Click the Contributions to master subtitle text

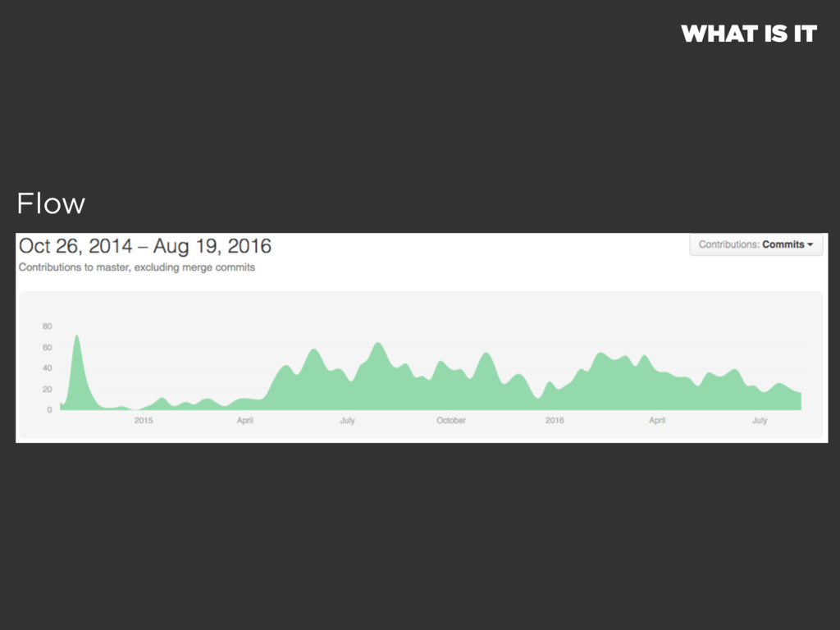click(x=137, y=267)
